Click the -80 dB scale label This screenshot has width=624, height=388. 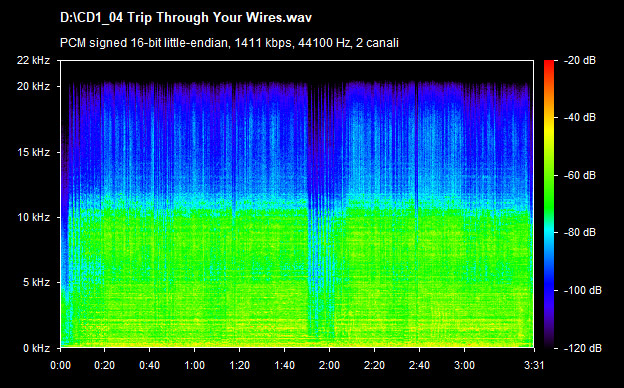point(580,232)
